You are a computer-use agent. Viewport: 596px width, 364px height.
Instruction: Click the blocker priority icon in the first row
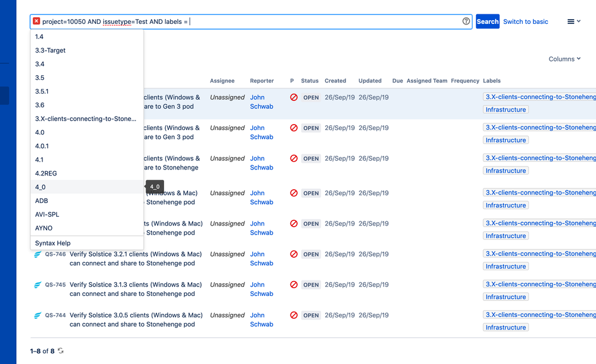click(x=294, y=97)
